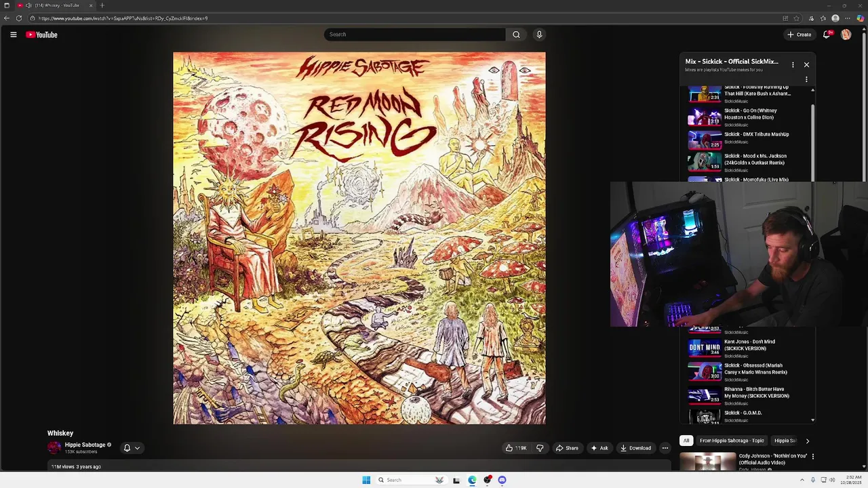Play Sickick - Obsessed Mariah Carey remix
Image resolution: width=868 pixels, height=488 pixels.
749,372
